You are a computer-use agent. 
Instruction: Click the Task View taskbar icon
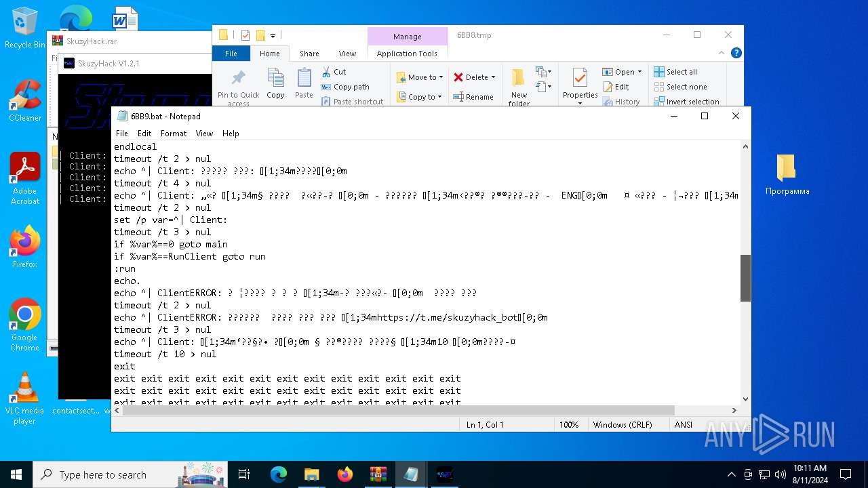click(x=244, y=474)
